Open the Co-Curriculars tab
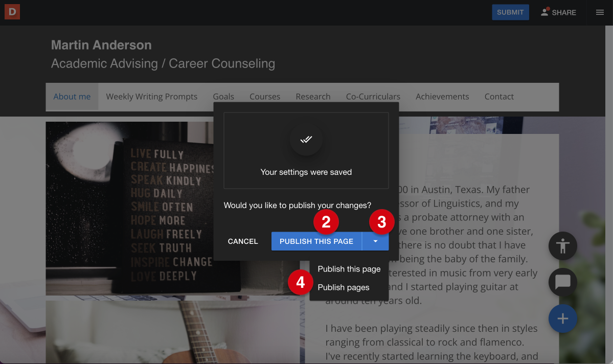This screenshot has height=364, width=613. 373,97
